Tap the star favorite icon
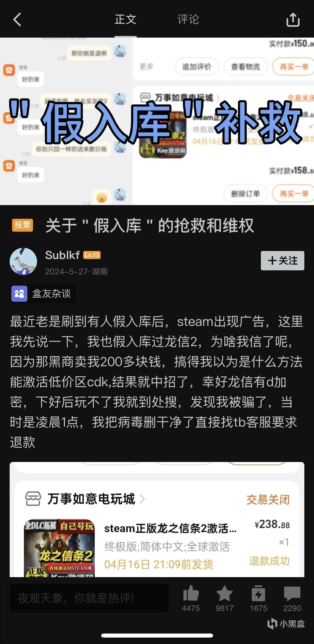The image size is (314, 644). (x=225, y=593)
